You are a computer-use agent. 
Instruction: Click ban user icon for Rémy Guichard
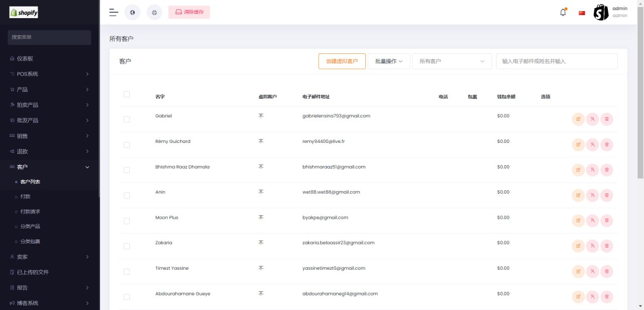(593, 144)
